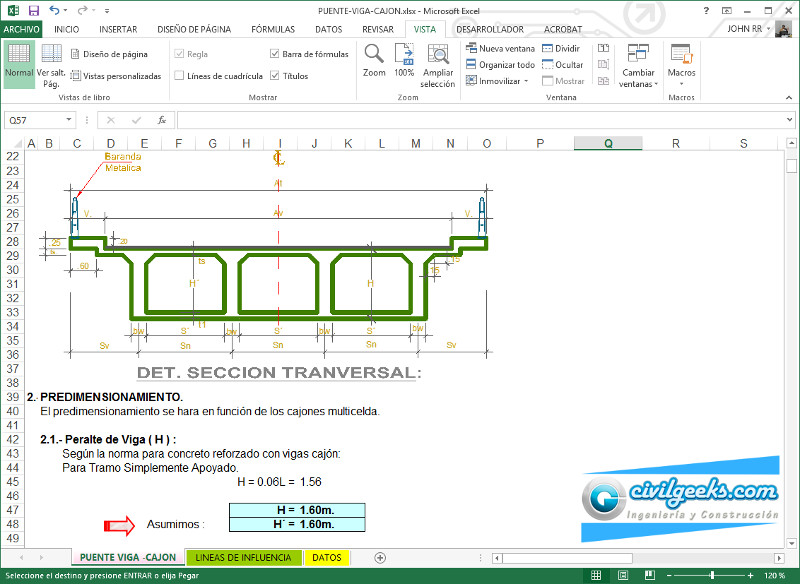Click the zoom slider in status bar

(712, 576)
